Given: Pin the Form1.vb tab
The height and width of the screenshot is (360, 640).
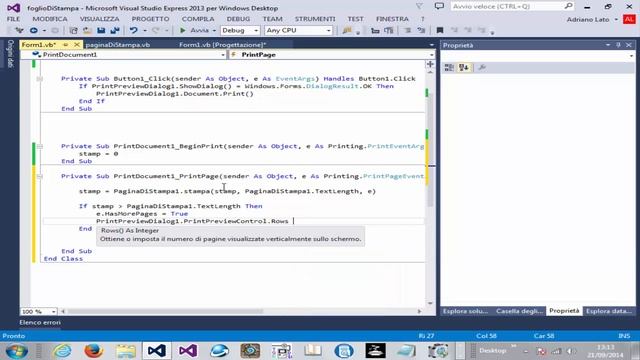Looking at the screenshot, I should [x=66, y=44].
